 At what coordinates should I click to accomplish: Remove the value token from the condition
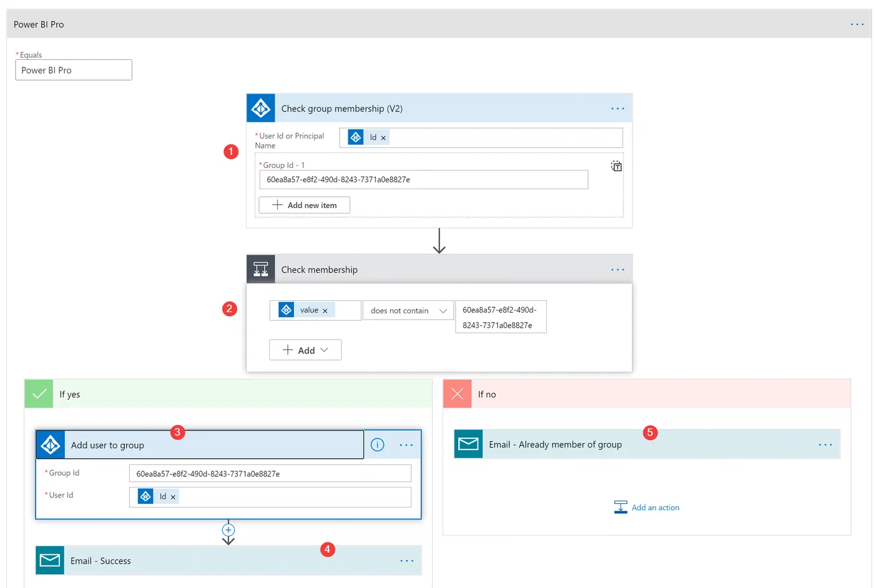coord(325,311)
